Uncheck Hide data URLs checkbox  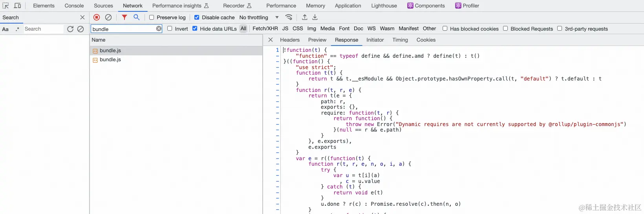click(195, 28)
